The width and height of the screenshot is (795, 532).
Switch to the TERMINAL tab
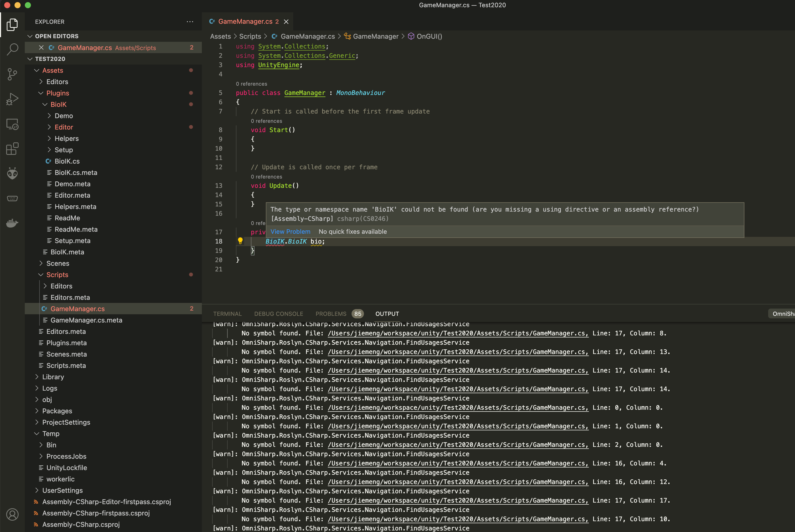tap(227, 313)
